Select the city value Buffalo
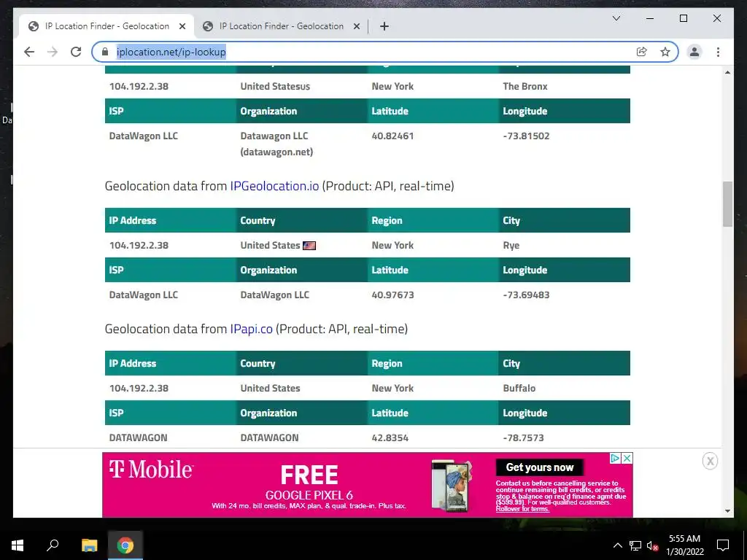 coord(519,388)
